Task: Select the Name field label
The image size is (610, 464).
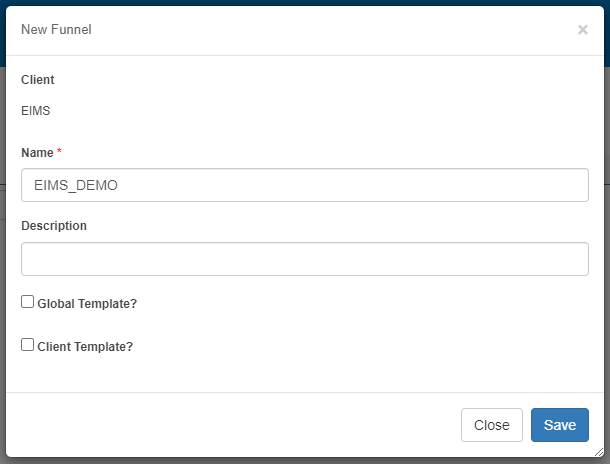Action: click(x=37, y=153)
